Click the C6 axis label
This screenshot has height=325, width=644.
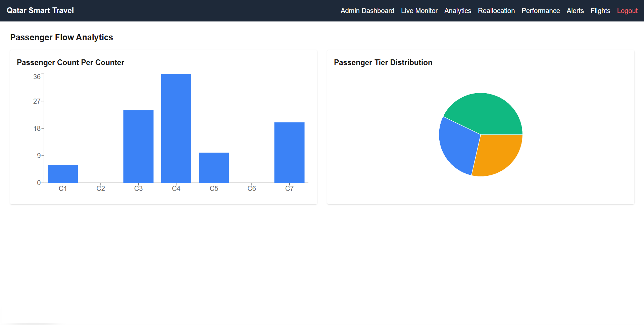pyautogui.click(x=252, y=188)
